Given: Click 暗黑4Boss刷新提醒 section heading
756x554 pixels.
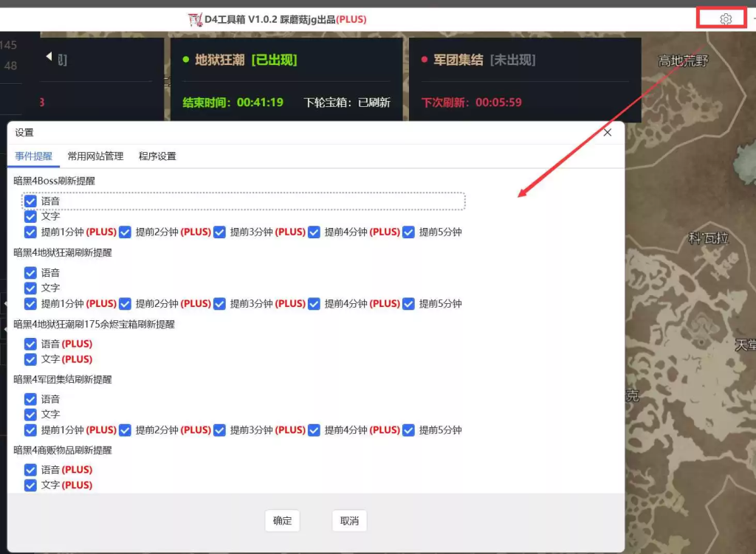Looking at the screenshot, I should [54, 181].
